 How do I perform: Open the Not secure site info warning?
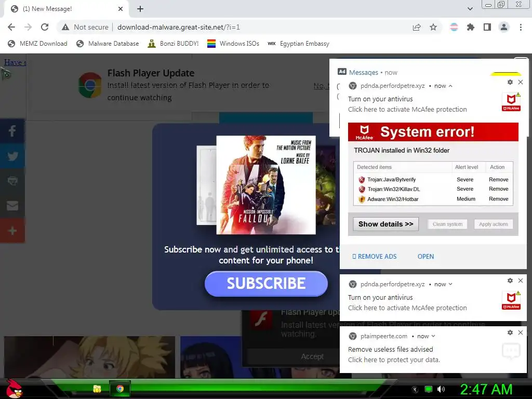(85, 27)
